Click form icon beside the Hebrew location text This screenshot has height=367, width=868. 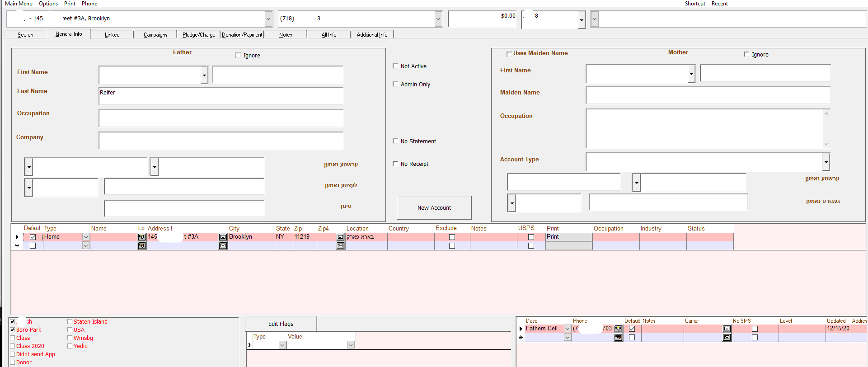coord(341,237)
